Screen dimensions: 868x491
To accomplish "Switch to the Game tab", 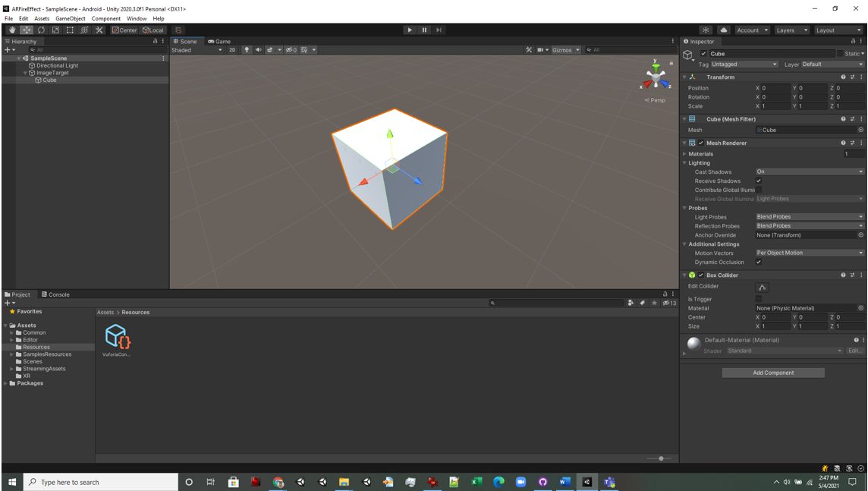I will click(219, 42).
